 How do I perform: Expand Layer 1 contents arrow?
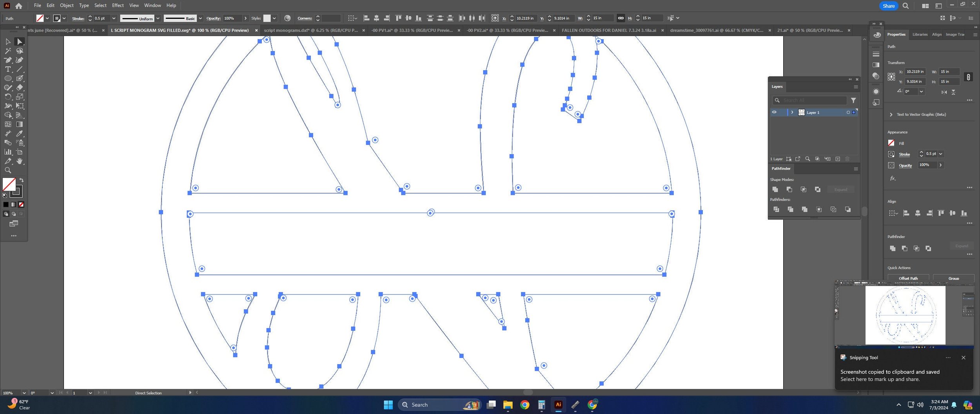coord(792,112)
